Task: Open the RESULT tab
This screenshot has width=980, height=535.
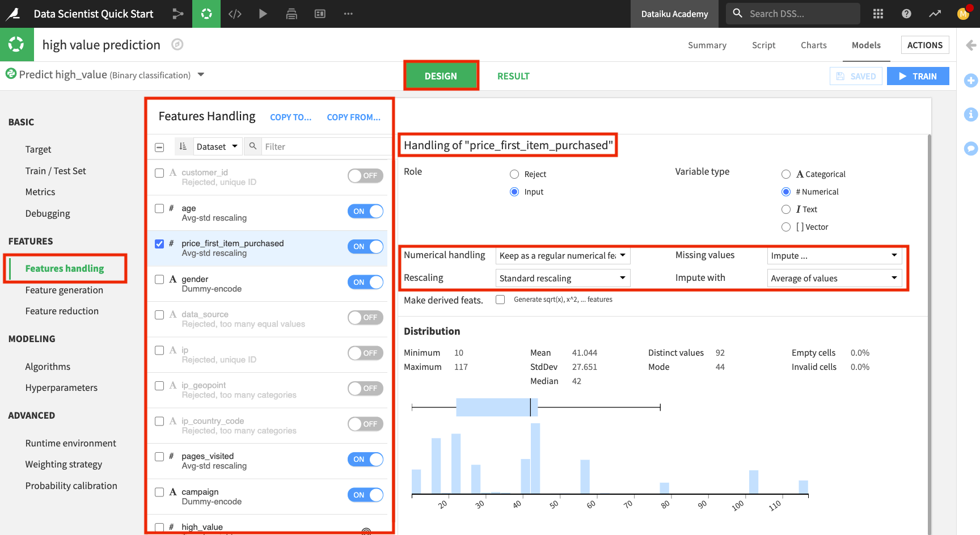Action: coord(513,76)
